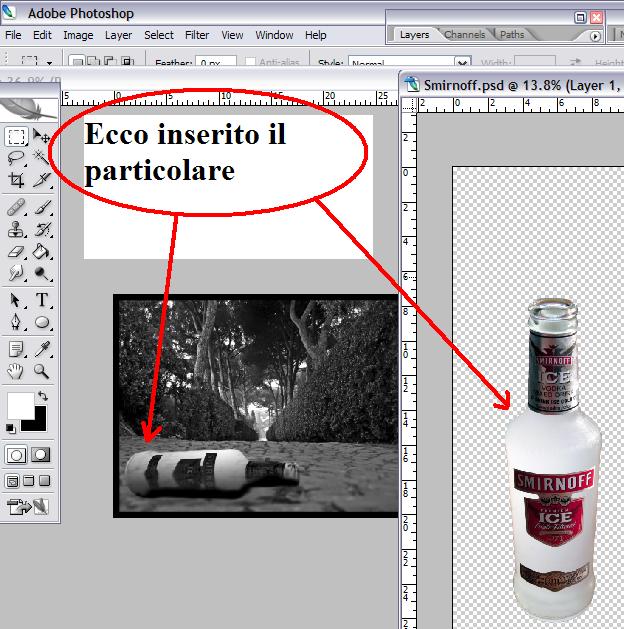This screenshot has height=629, width=624.
Task: Switch to Quick Mask mode
Action: coord(41,455)
